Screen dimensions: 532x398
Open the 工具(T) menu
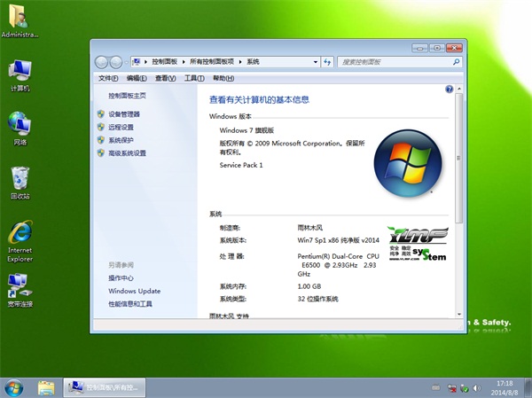[x=194, y=78]
